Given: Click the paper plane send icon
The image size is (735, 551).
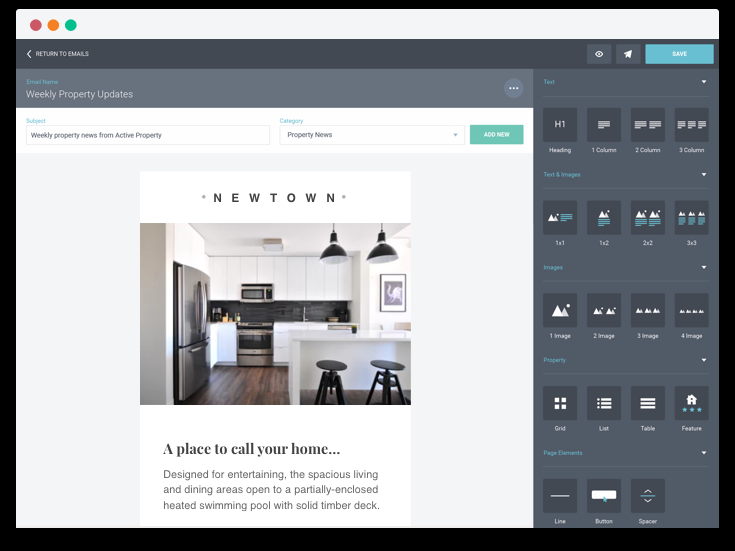Looking at the screenshot, I should point(628,54).
